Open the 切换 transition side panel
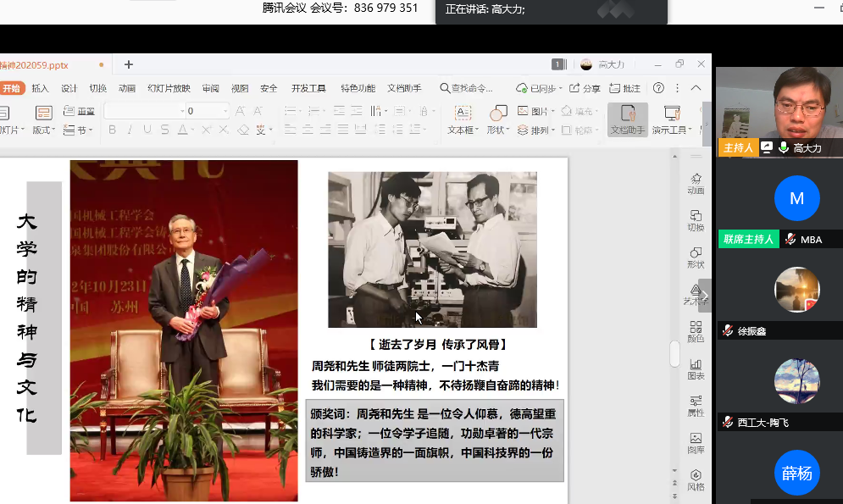Screen dimensions: 843x504 [696, 220]
